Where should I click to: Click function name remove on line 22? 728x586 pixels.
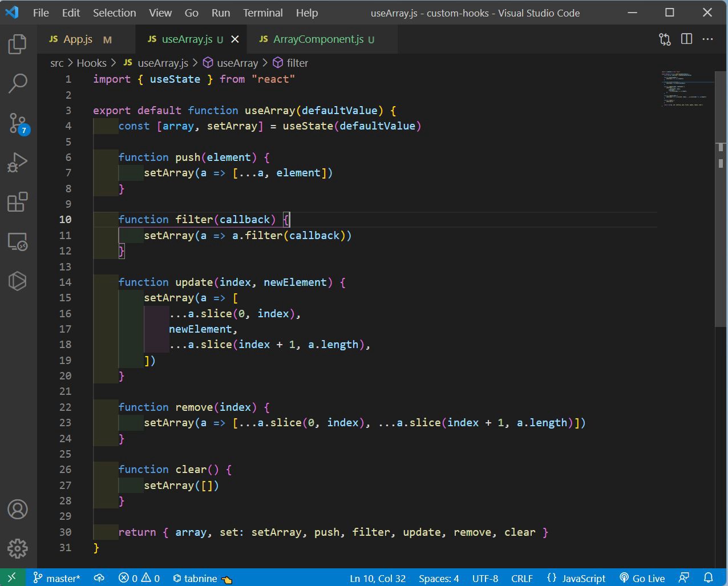194,407
